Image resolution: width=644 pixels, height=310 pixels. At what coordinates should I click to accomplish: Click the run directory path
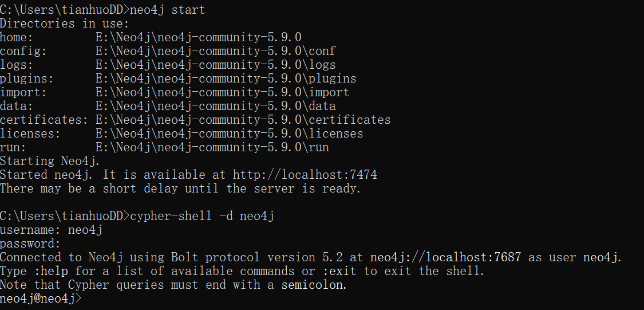[x=212, y=147]
